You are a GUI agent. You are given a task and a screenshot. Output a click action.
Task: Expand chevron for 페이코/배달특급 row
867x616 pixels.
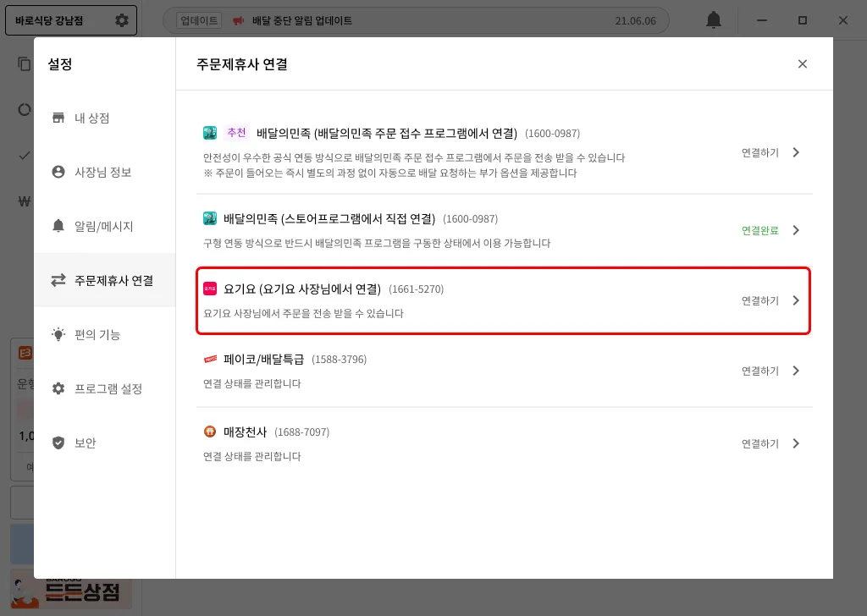point(796,371)
